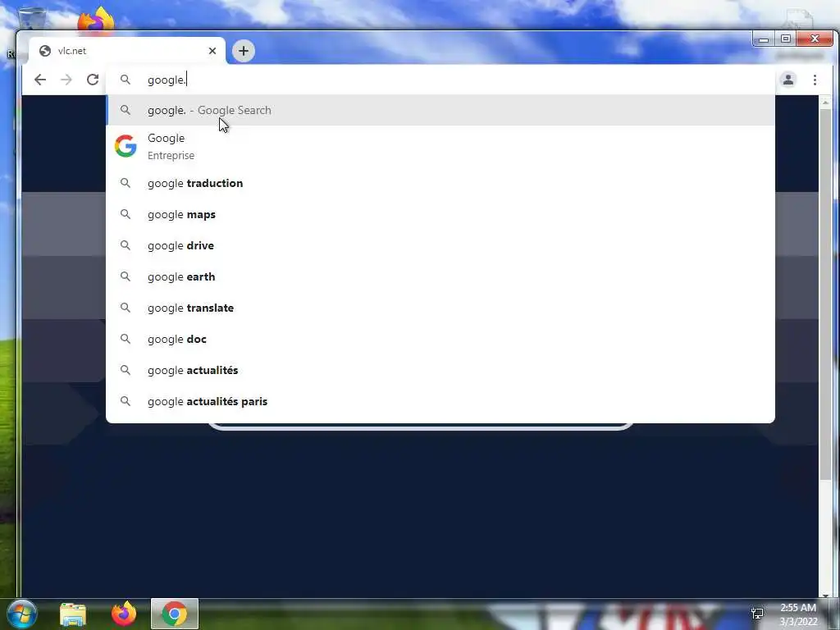
Task: Click the scrollbar up arrow
Action: pyautogui.click(x=825, y=102)
